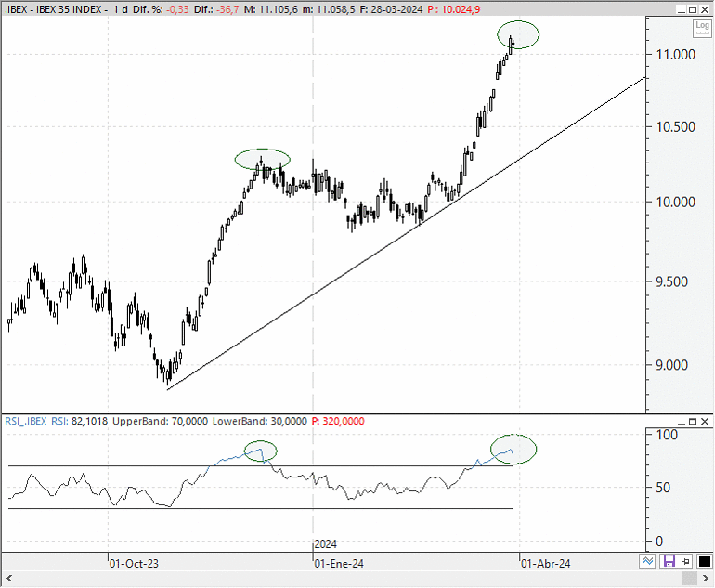Click the 10.000 price axis label

point(675,203)
